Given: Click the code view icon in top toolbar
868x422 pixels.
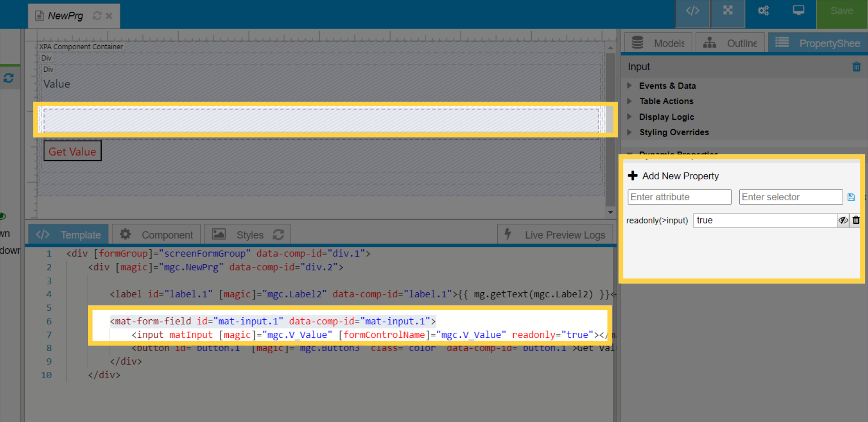Looking at the screenshot, I should tap(692, 11).
